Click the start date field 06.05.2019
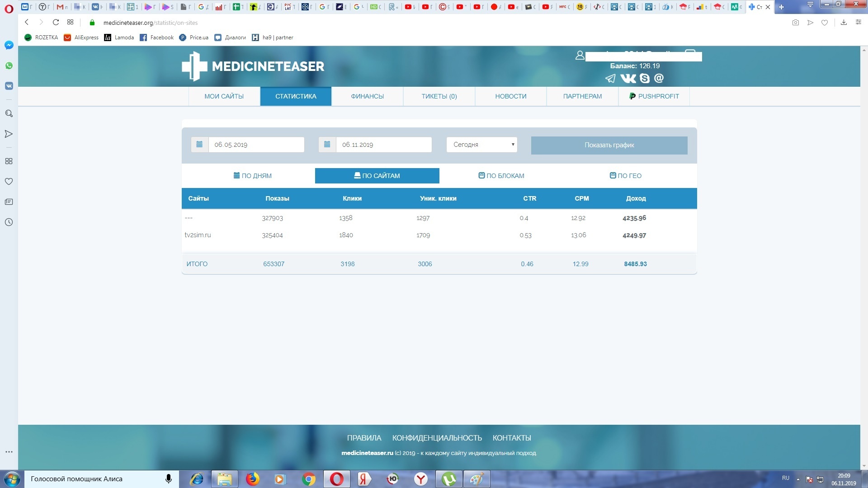 point(256,145)
